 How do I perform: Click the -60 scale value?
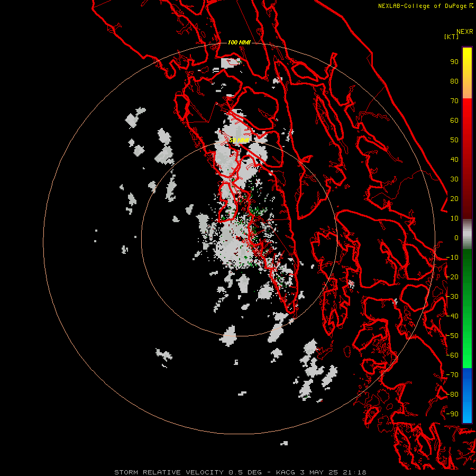click(452, 355)
